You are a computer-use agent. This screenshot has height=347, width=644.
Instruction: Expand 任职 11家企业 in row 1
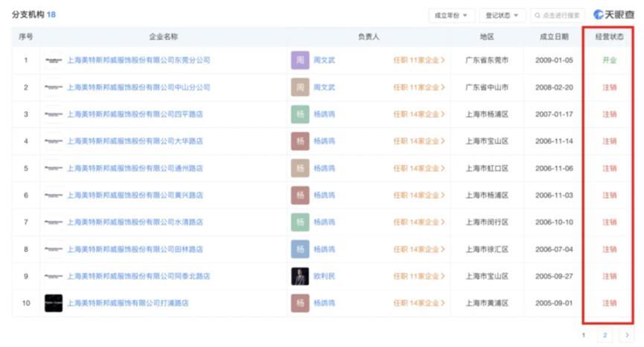(419, 60)
